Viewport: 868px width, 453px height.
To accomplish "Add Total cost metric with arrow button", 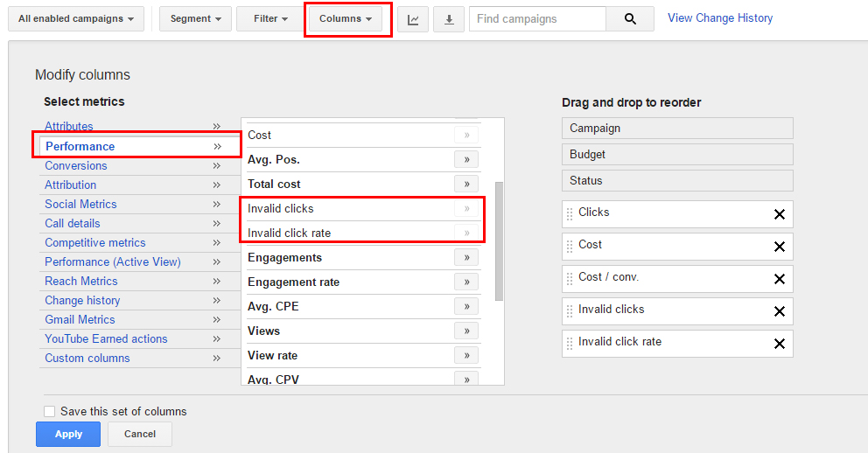I will [x=466, y=184].
